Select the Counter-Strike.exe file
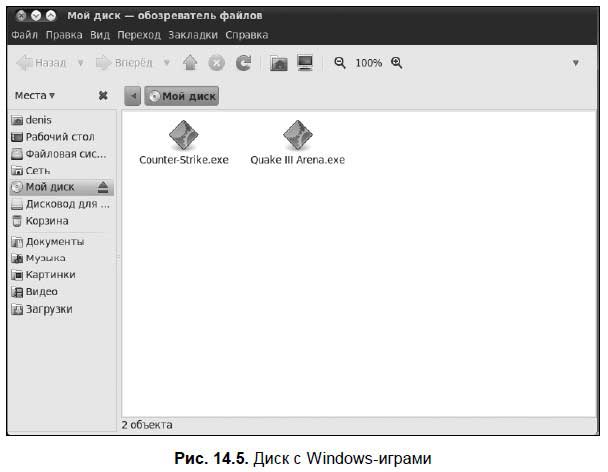 (184, 142)
